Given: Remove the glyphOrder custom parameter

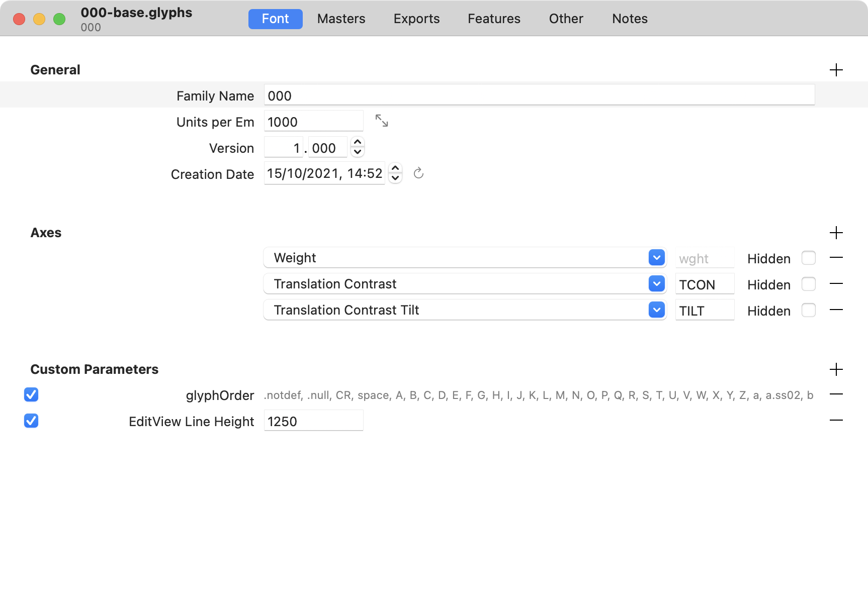Looking at the screenshot, I should [836, 394].
